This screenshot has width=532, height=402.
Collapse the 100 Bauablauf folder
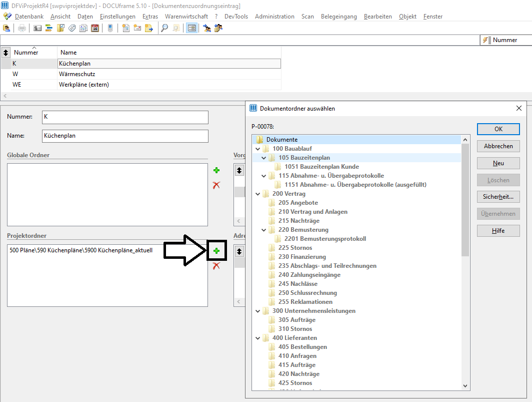coord(258,149)
